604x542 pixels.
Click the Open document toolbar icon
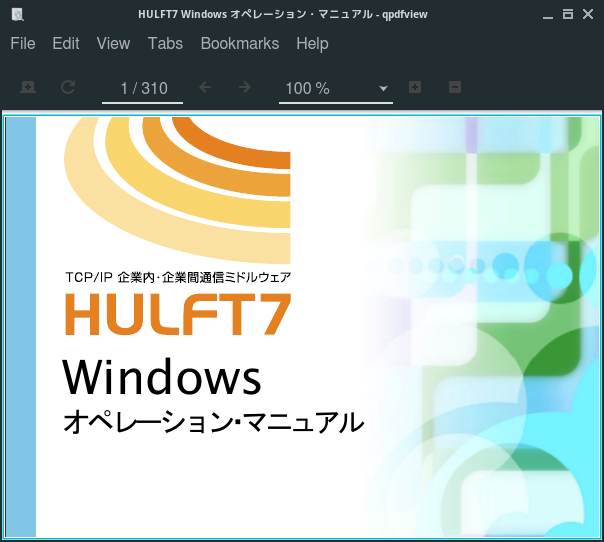pos(28,87)
